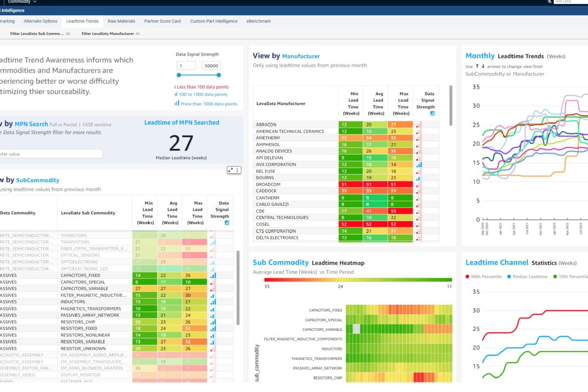Viewport: 588px width, 392px height.
Task: Click the Manufacturer link in View by heading
Action: pos(301,56)
